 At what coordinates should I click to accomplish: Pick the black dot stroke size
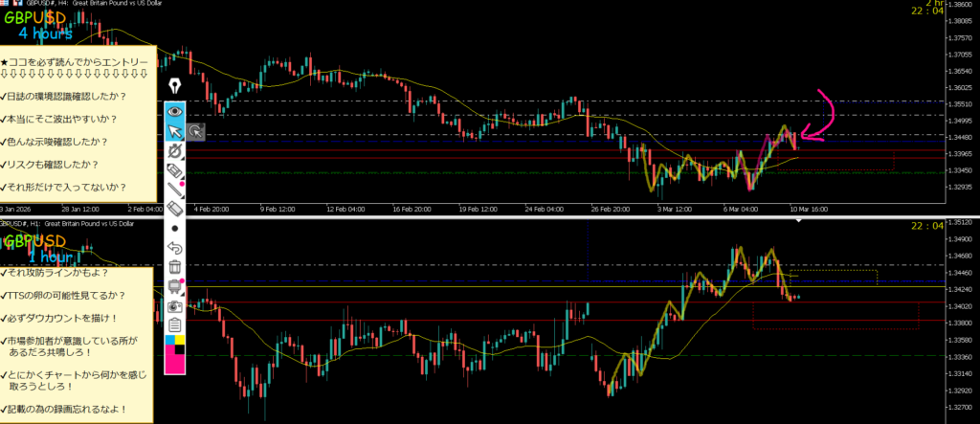pyautogui.click(x=175, y=229)
